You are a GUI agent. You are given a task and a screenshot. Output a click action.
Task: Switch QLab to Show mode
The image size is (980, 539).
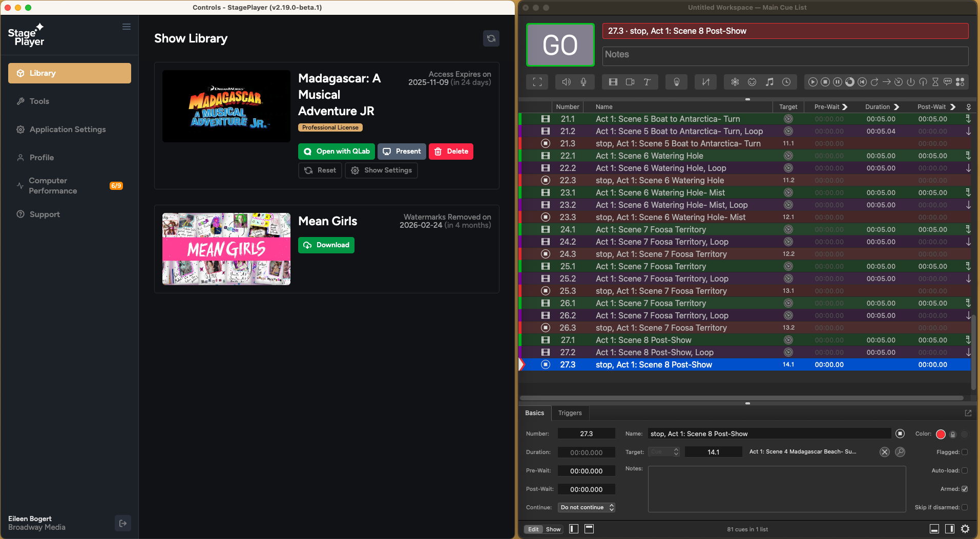click(x=553, y=529)
